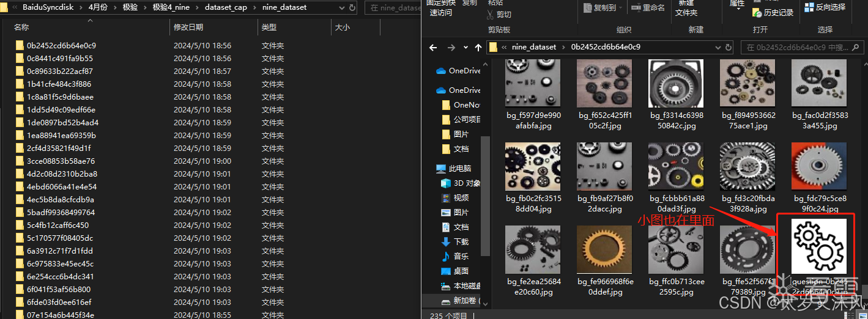This screenshot has width=868, height=319.
Task: Open recent locations dropdown beside forward arrow
Action: pyautogui.click(x=465, y=47)
